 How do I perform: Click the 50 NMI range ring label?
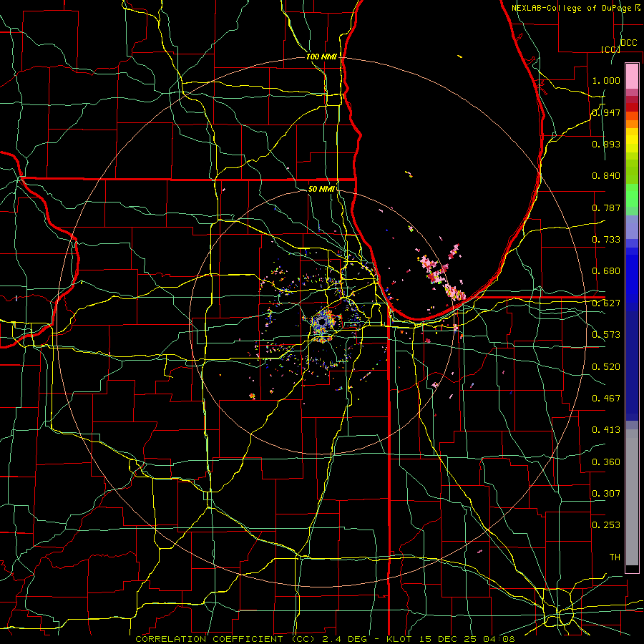coord(321,190)
